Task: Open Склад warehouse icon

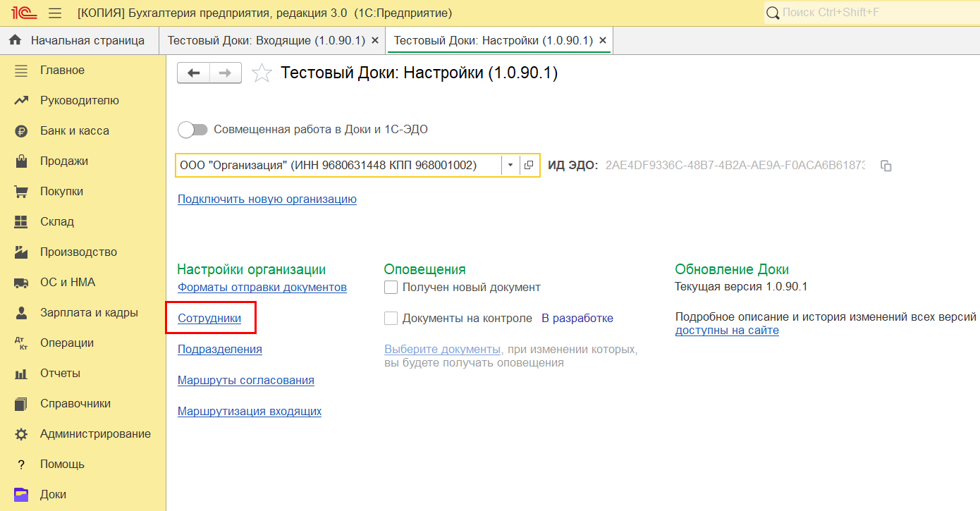Action: [21, 222]
